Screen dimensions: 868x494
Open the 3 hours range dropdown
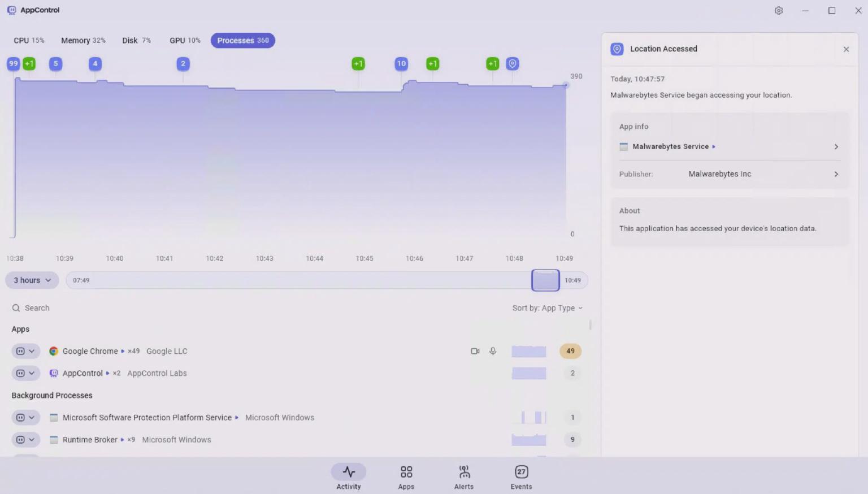pyautogui.click(x=32, y=280)
